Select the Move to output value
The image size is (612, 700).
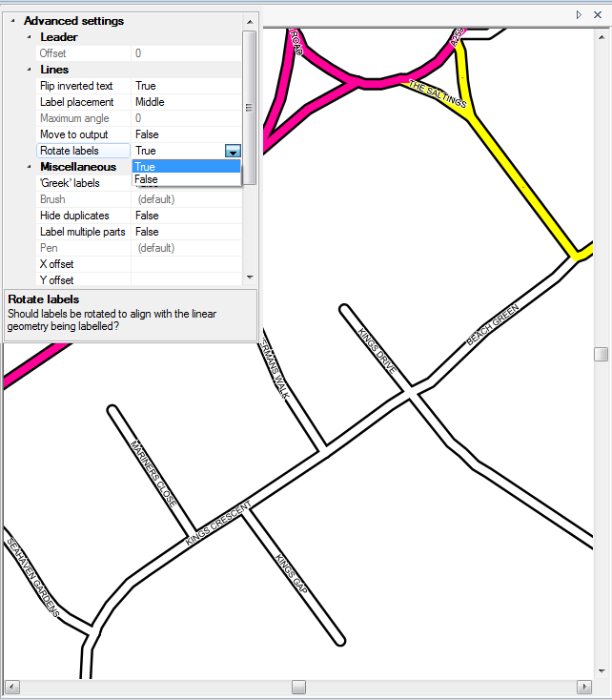[186, 134]
